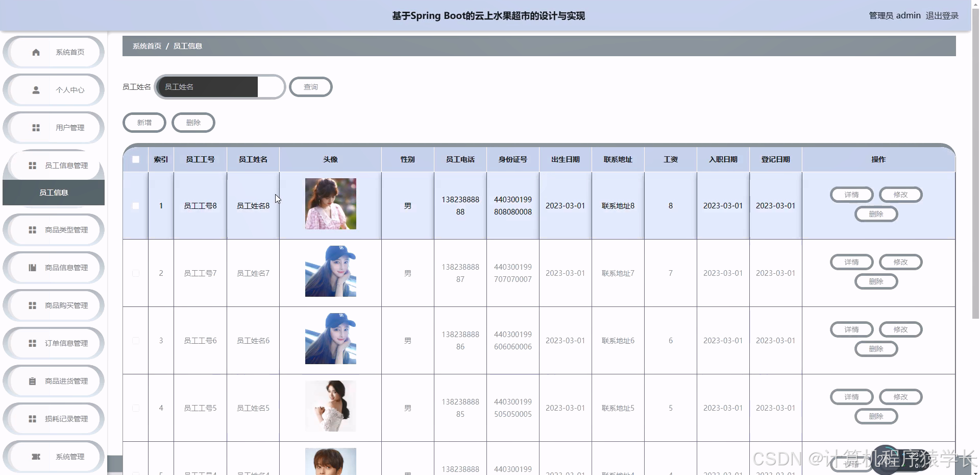The height and width of the screenshot is (475, 980).
Task: Click the avatar photo of 员工姓名5
Action: (331, 406)
